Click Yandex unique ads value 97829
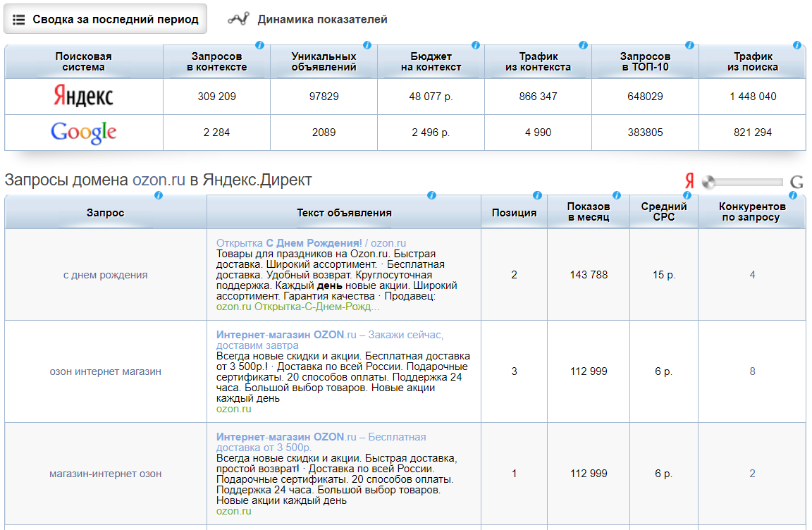Screen dimensions: 812x530 pyautogui.click(x=324, y=97)
